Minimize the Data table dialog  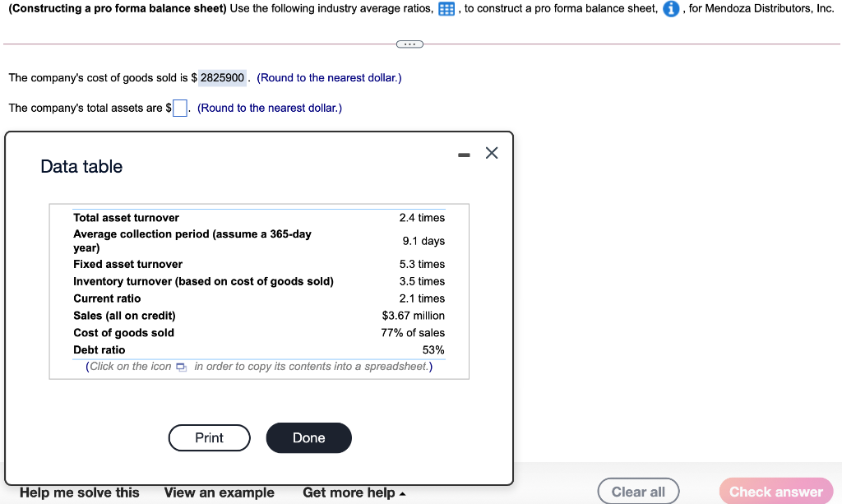(463, 153)
